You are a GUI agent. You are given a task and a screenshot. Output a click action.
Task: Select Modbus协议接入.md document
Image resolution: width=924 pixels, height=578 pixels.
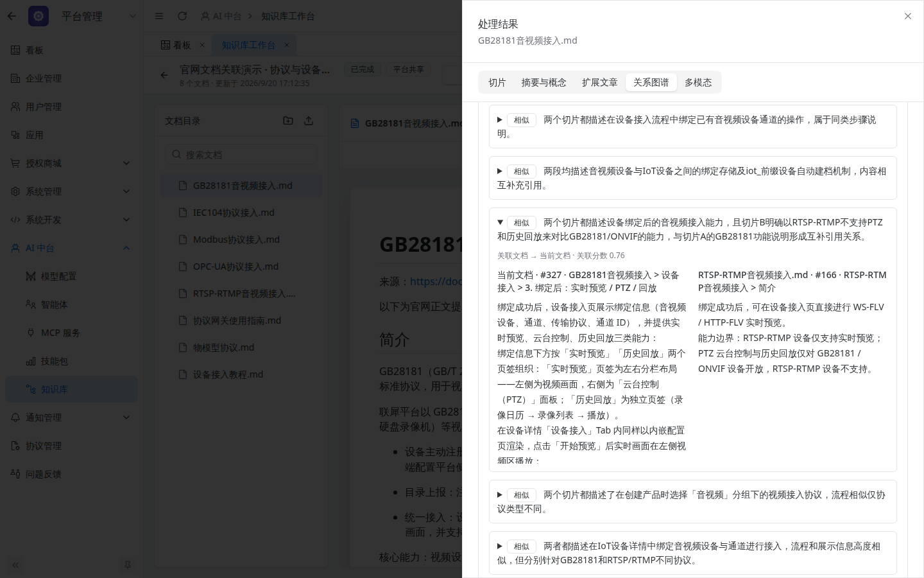(x=241, y=240)
